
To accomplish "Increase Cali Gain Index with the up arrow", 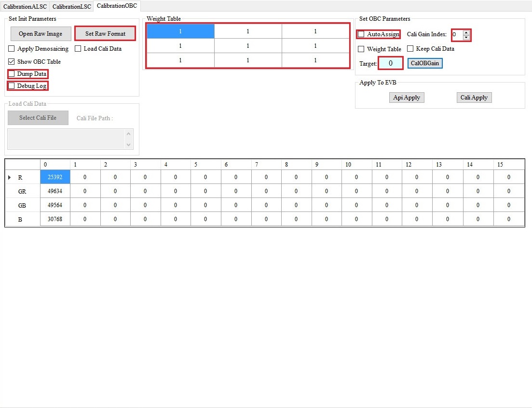I will pyautogui.click(x=465, y=32).
